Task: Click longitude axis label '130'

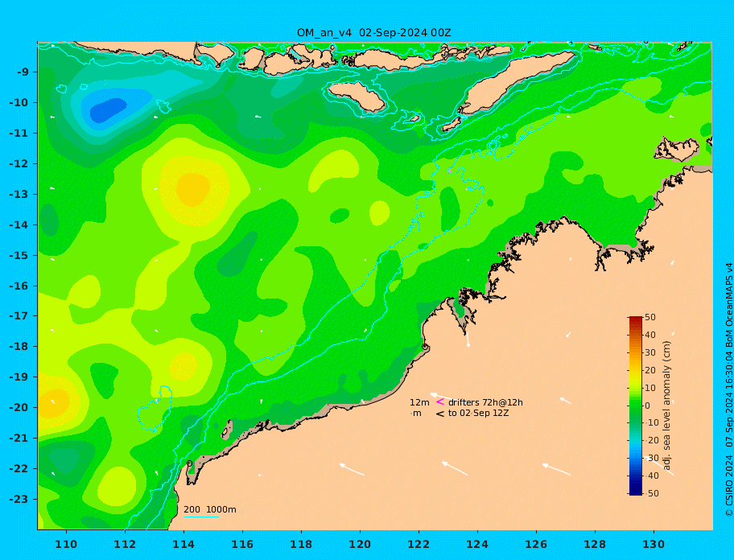Action: pyautogui.click(x=654, y=544)
